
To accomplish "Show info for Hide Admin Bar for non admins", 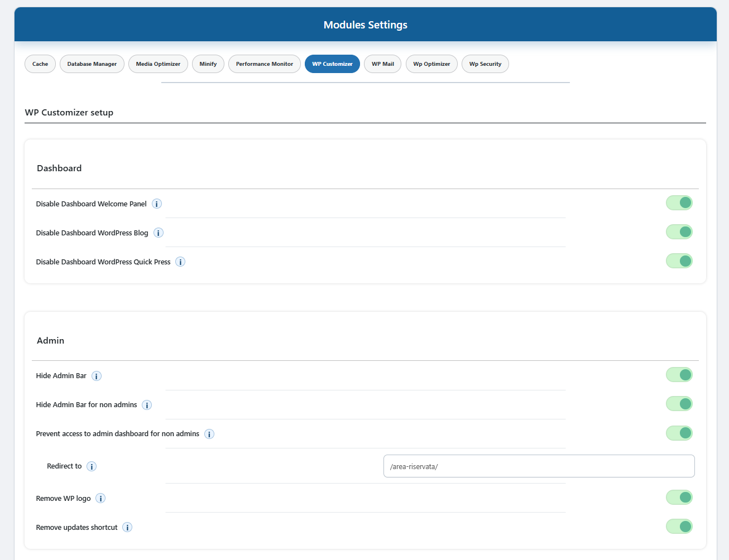I will point(147,405).
